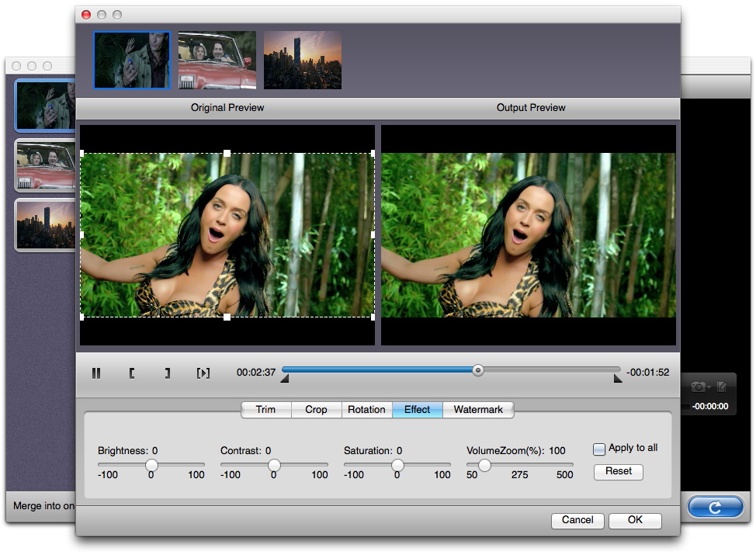Select the red convertible car clip thumbnail in editor

tap(217, 61)
